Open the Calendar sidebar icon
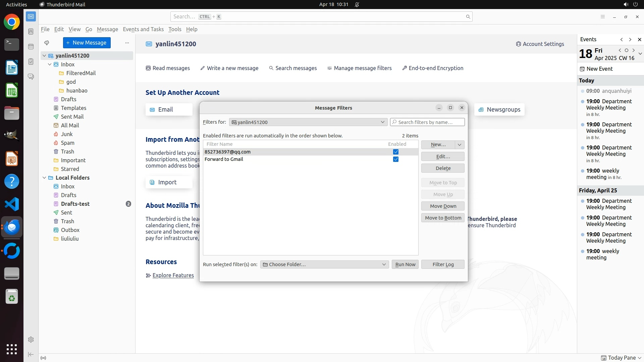This screenshot has height=362, width=644. tap(31, 47)
